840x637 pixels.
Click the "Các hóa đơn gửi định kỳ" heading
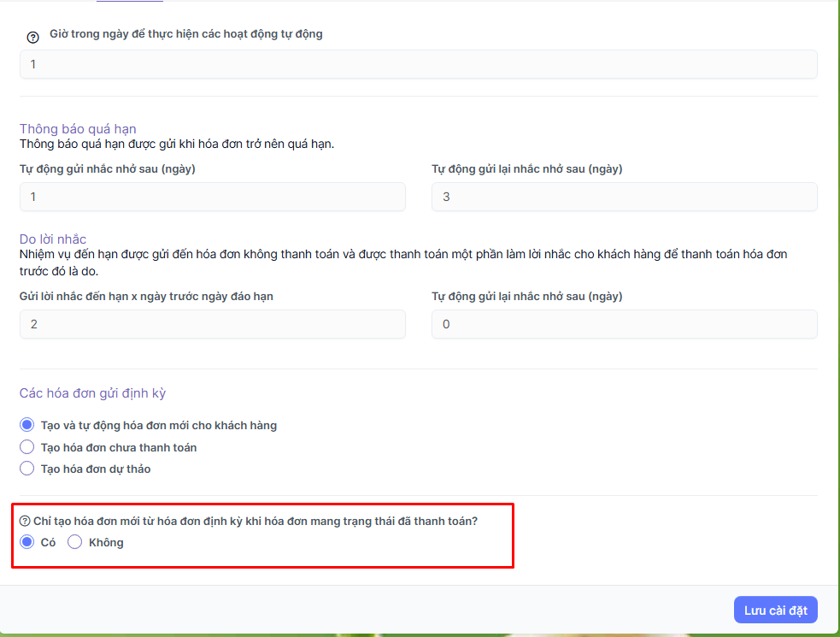tap(92, 393)
